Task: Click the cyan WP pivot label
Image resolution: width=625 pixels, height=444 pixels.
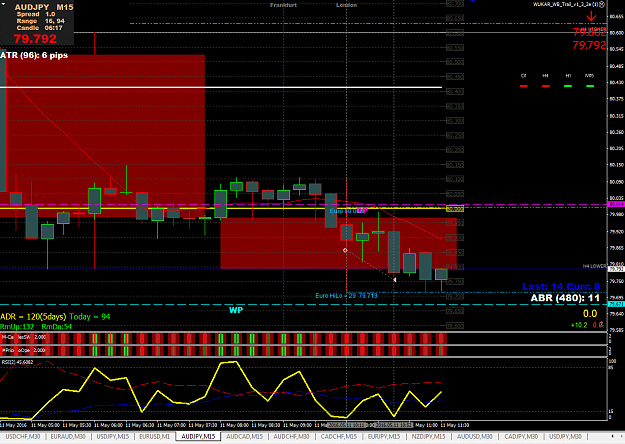Action: [x=236, y=310]
